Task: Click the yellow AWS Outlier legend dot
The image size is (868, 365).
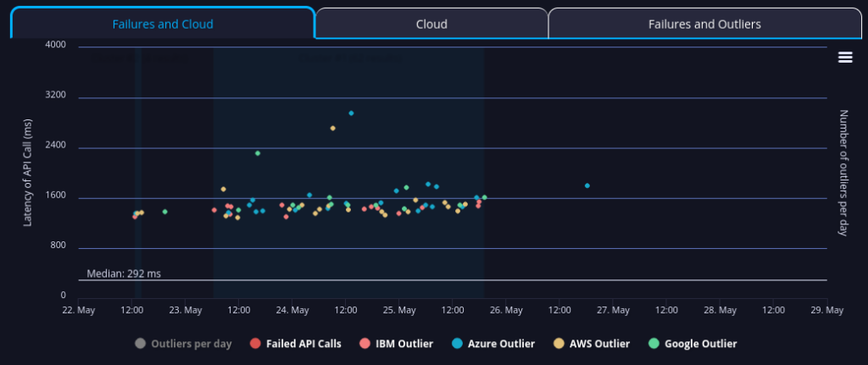Action: pyautogui.click(x=559, y=344)
